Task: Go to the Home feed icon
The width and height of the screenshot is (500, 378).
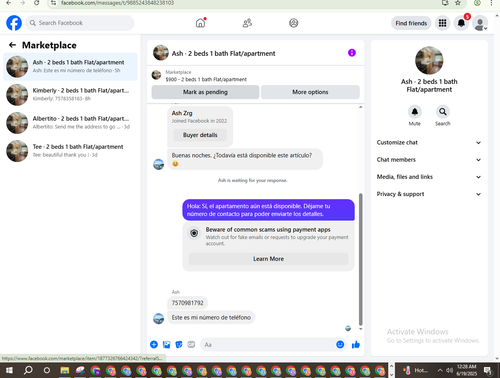Action: (200, 23)
